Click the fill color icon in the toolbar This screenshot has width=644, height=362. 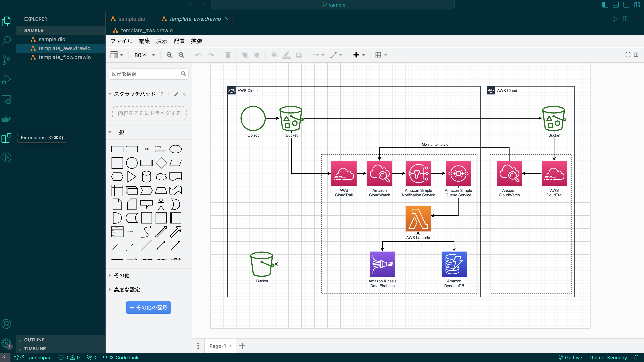[274, 55]
